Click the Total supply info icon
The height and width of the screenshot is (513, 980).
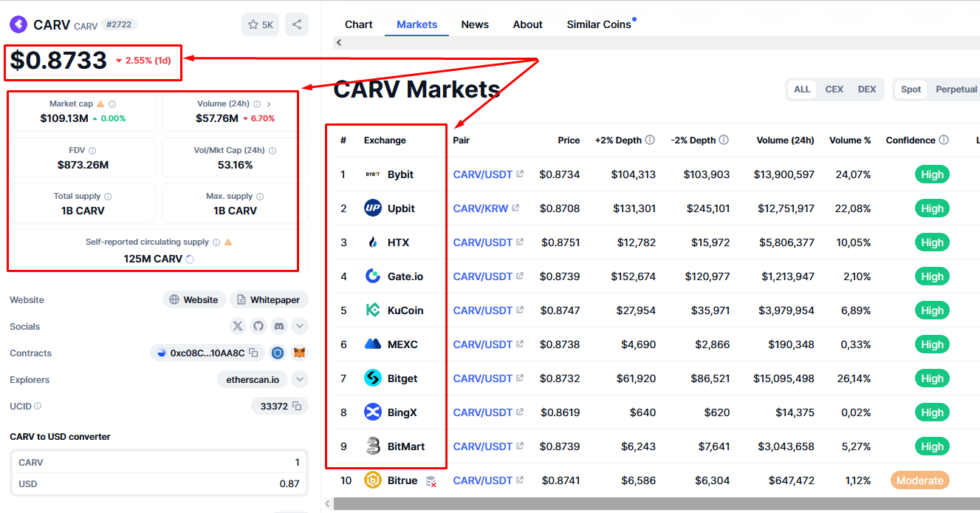108,197
